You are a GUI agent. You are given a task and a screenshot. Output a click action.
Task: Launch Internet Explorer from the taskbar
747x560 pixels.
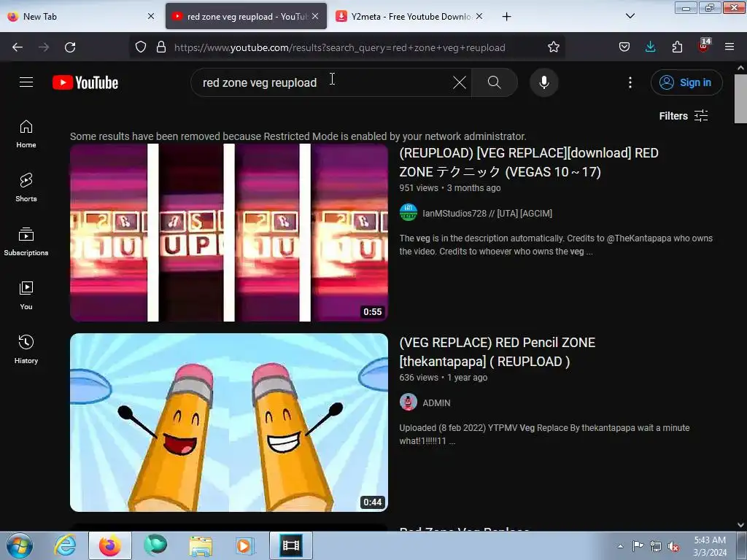65,545
